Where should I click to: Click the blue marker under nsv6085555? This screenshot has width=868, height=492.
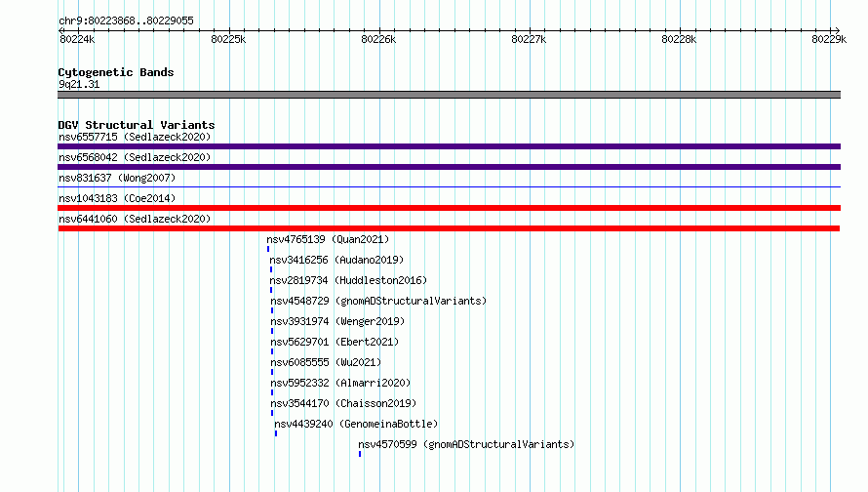tap(272, 372)
